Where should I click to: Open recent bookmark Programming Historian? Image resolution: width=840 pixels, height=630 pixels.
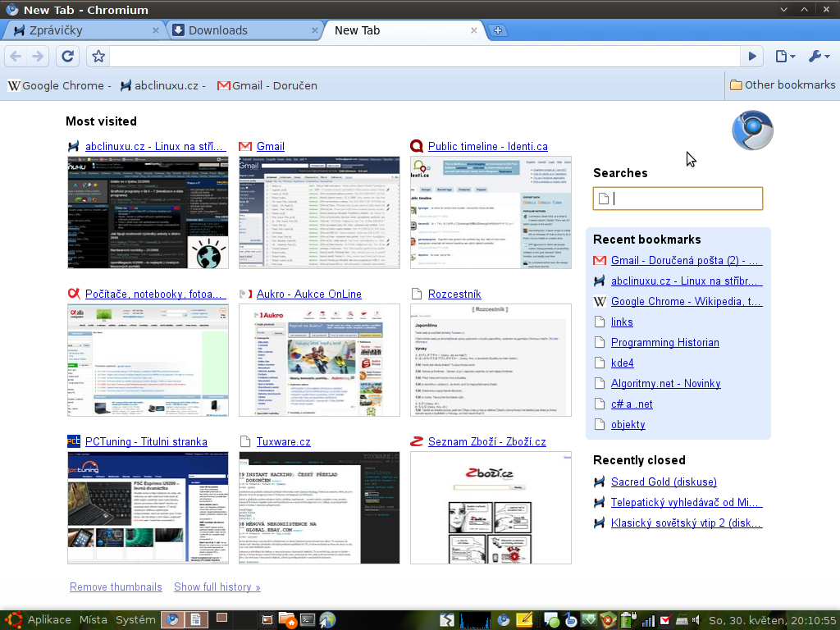tap(665, 342)
